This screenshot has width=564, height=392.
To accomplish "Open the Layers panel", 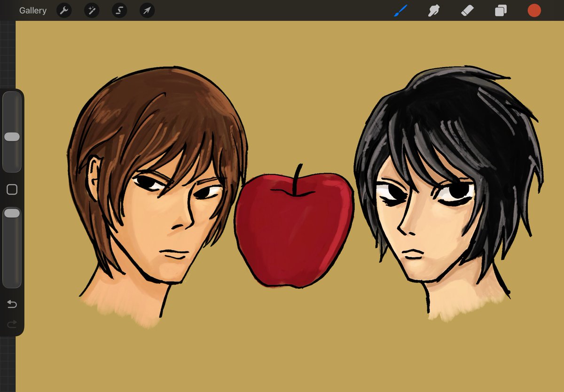I will pyautogui.click(x=501, y=10).
